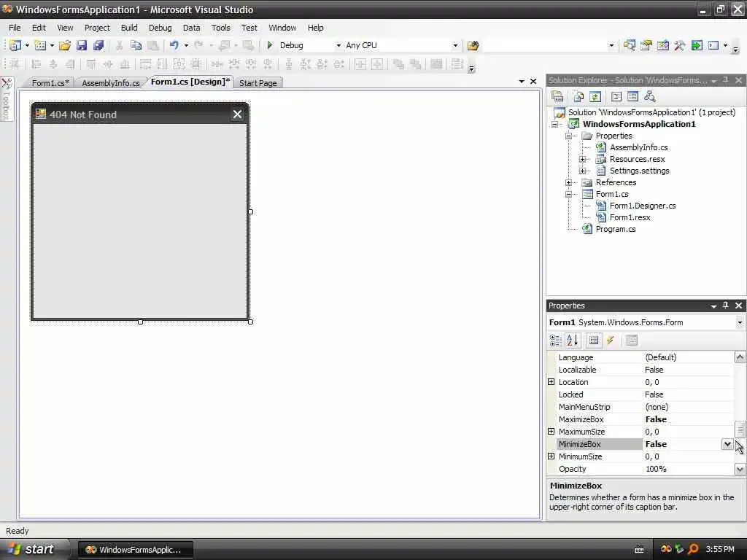Open the collapsed Toolbox side tab
The image size is (747, 560).
(x=6, y=100)
